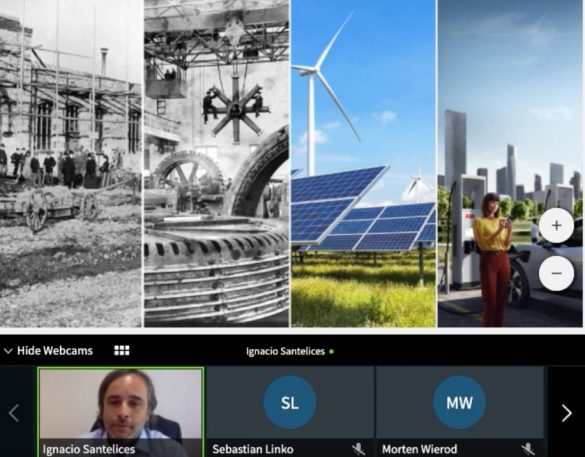This screenshot has height=457, width=585.
Task: Click the green speaking status dot
Action: click(331, 351)
